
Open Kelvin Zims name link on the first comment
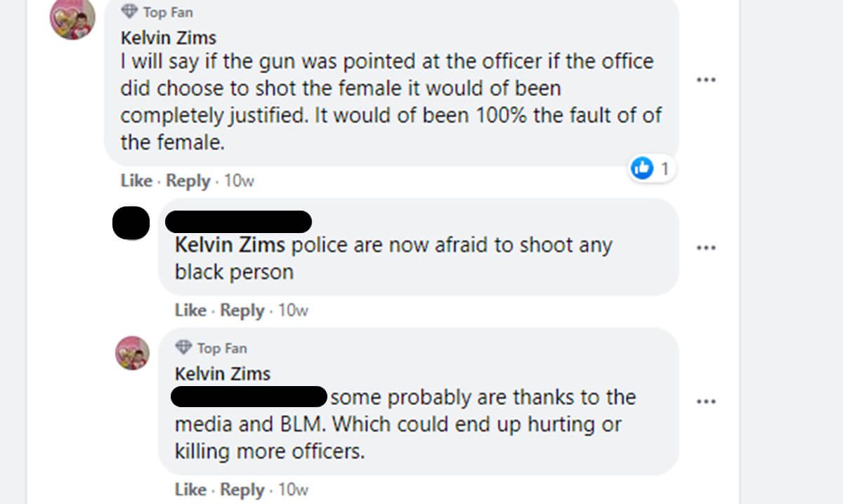click(169, 37)
